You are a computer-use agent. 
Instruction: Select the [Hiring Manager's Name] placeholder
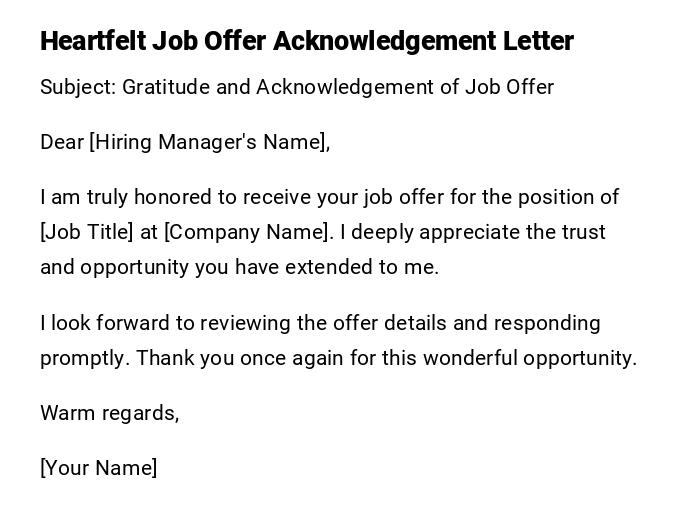(x=210, y=142)
